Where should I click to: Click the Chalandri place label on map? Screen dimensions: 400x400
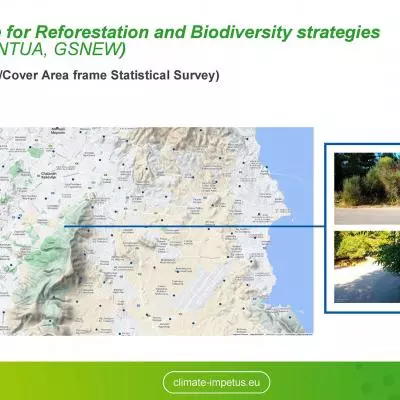click(49, 175)
